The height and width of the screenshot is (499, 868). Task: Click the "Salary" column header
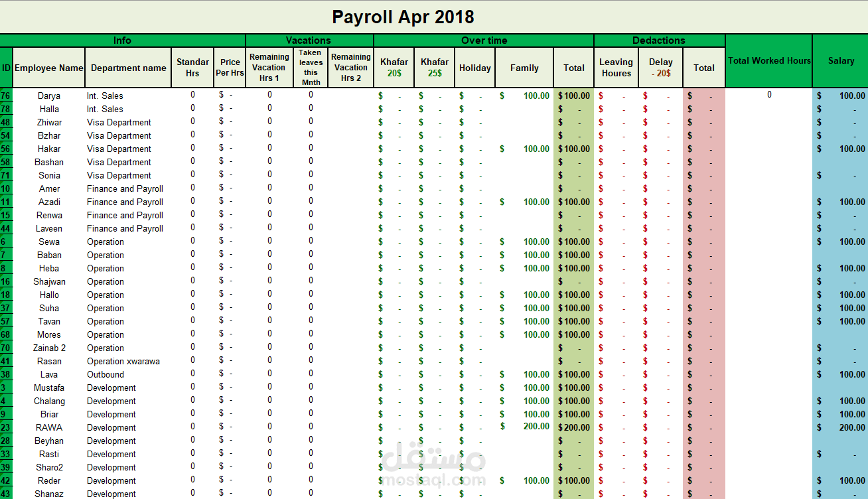tap(841, 60)
